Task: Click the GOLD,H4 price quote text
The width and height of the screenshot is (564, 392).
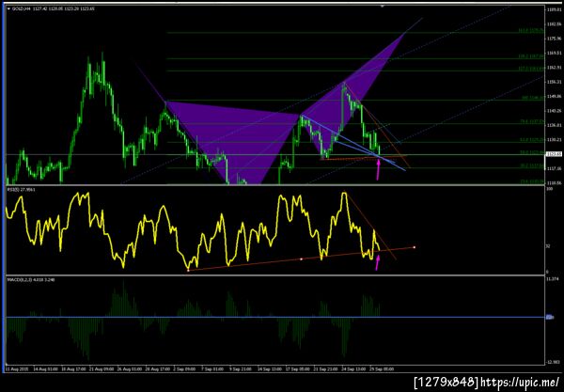Action: (x=54, y=8)
